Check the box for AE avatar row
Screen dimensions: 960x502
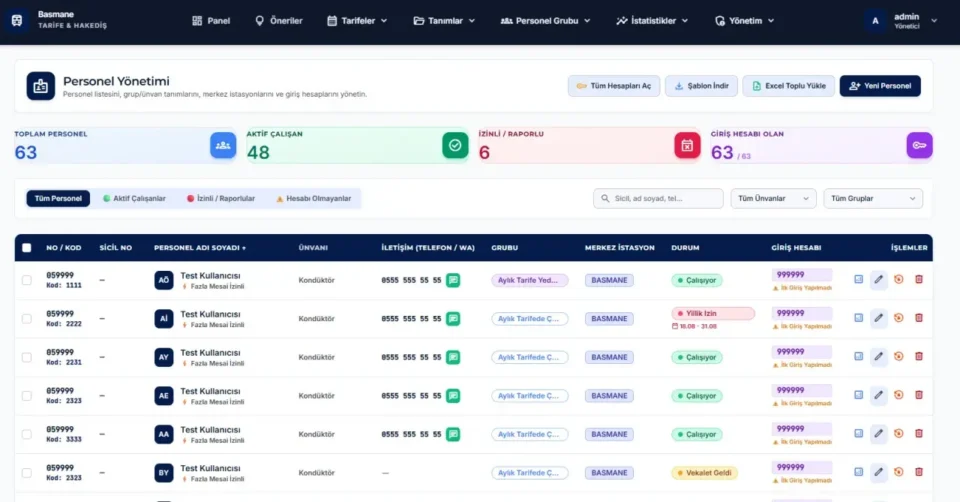pyautogui.click(x=26, y=396)
